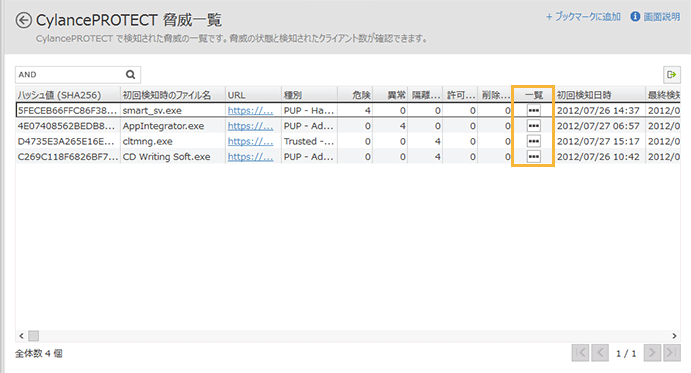Go to the first page
The image size is (691, 373).
(580, 353)
